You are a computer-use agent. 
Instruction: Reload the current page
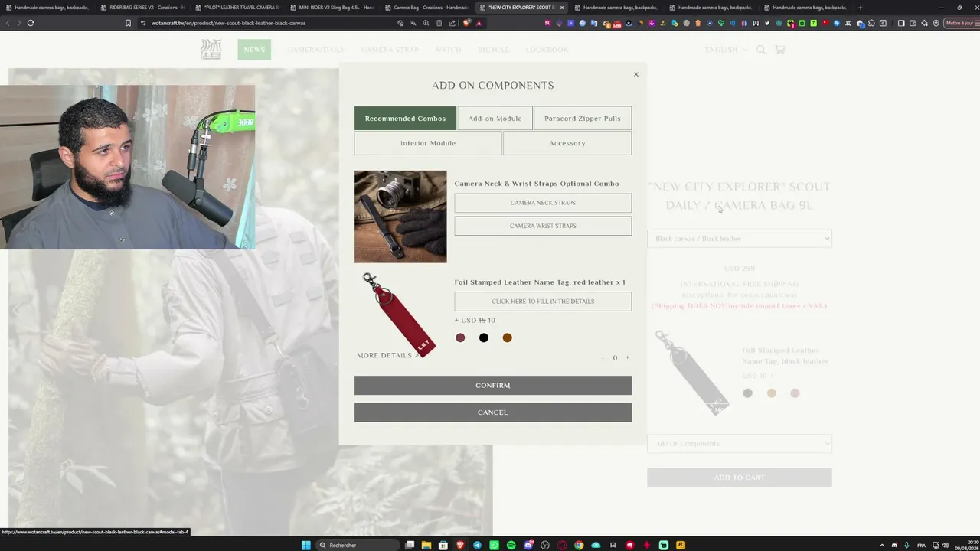pyautogui.click(x=31, y=23)
